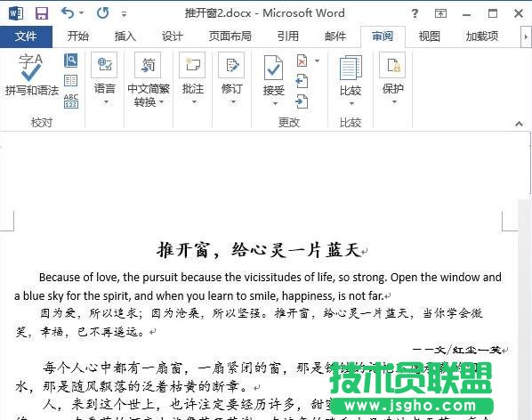Run 拼写和语法 spelling and grammar check
Screen dimensions: 532x420
pyautogui.click(x=31, y=75)
